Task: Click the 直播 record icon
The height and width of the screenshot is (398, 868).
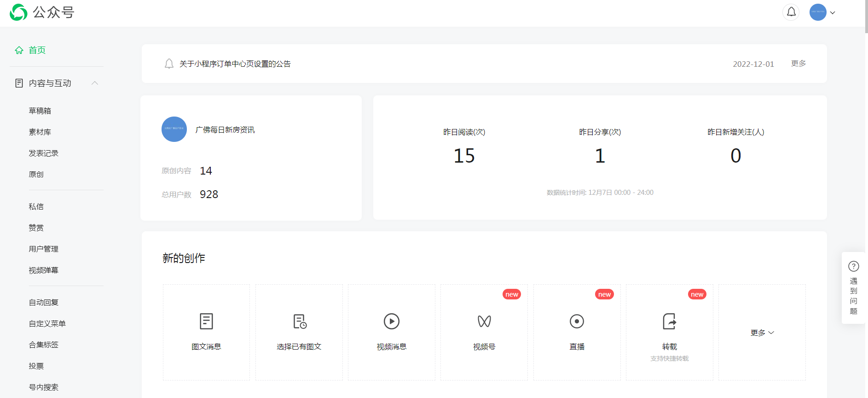Action: pos(577,321)
